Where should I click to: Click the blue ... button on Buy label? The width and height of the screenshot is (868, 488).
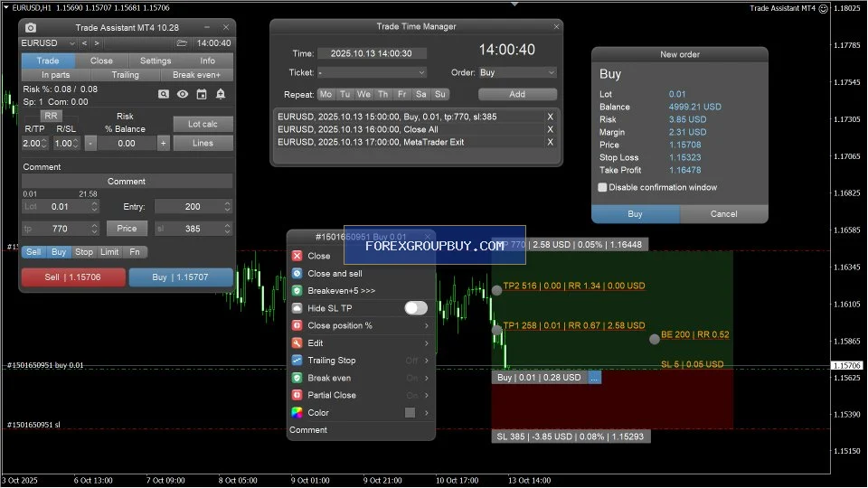tap(594, 378)
